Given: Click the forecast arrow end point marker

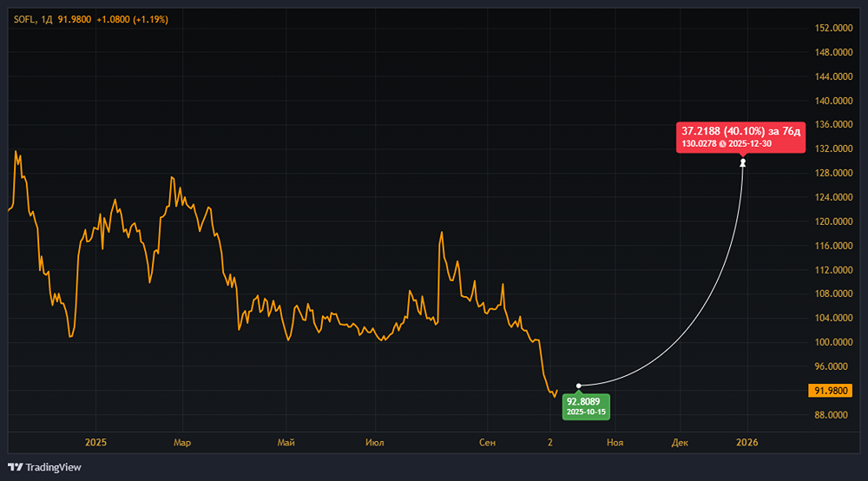Looking at the screenshot, I should pyautogui.click(x=743, y=162).
